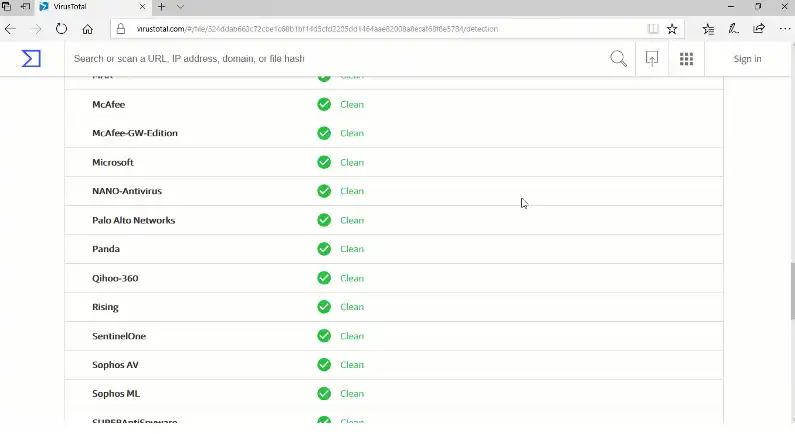Click the browser forward arrow
Viewport: 795px width, 434px height.
(36, 29)
